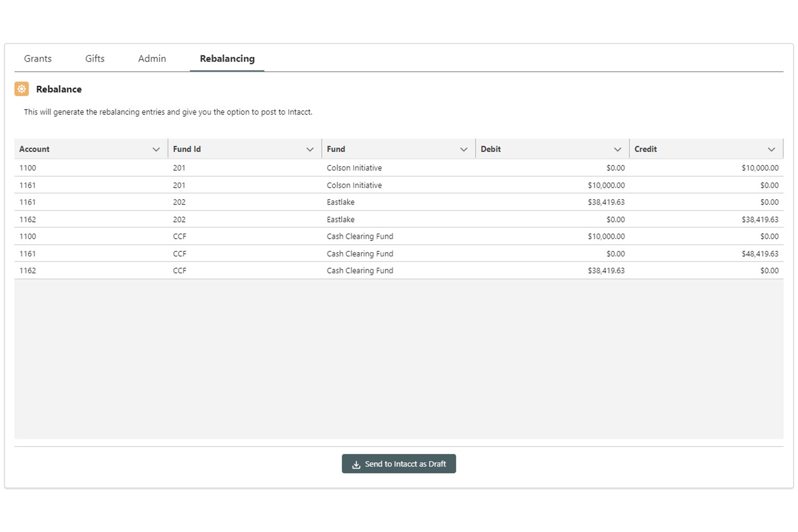Select account 1162 in Eastlake row
This screenshot has height=532, width=798.
[x=28, y=219]
